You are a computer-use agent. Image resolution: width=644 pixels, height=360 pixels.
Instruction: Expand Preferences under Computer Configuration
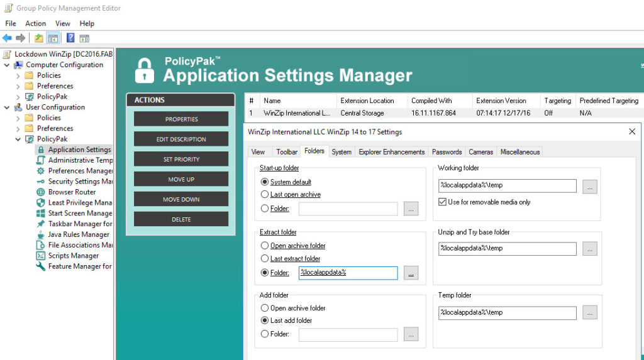pyautogui.click(x=18, y=86)
